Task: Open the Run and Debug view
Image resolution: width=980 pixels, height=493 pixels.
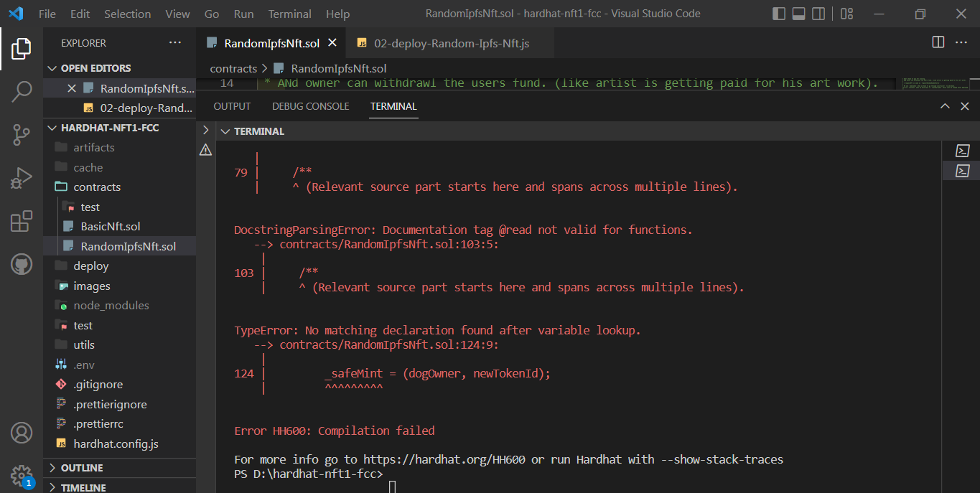Action: [21, 177]
